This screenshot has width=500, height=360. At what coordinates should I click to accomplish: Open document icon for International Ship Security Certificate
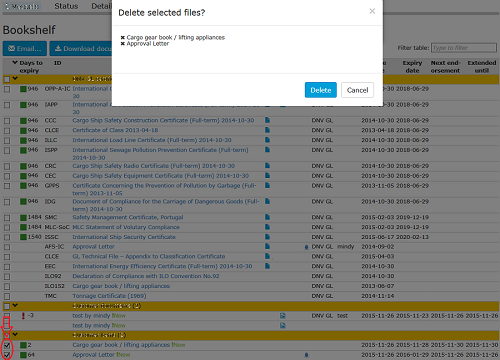click(x=267, y=237)
